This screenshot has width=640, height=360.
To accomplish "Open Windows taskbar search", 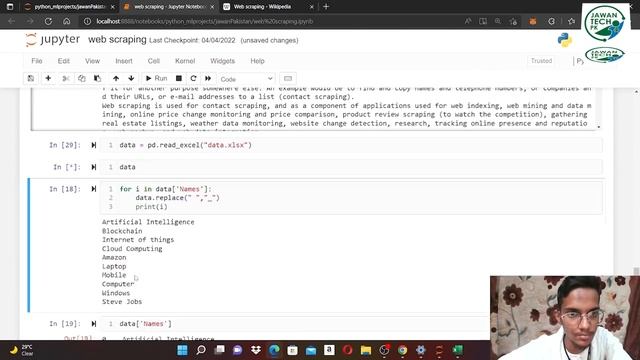I will coord(201,350).
